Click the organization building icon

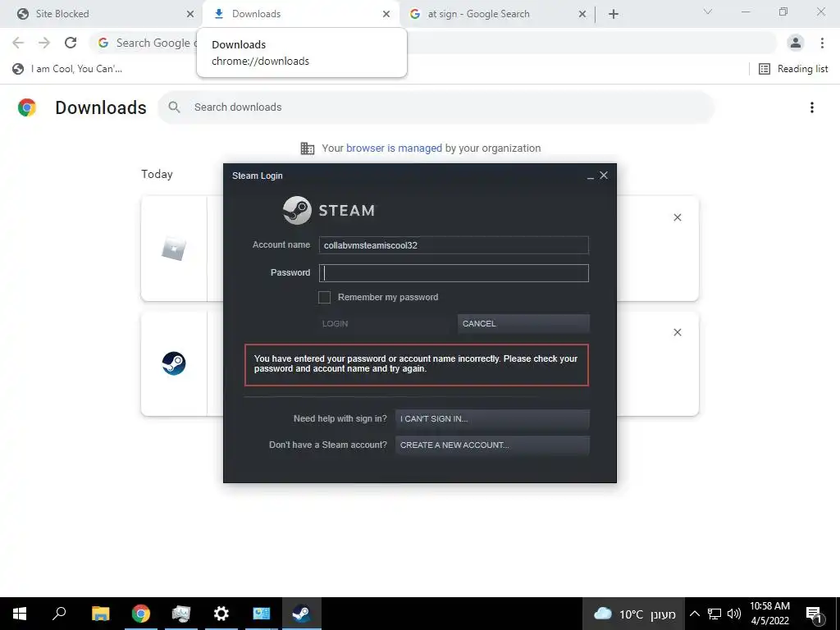[x=308, y=148]
